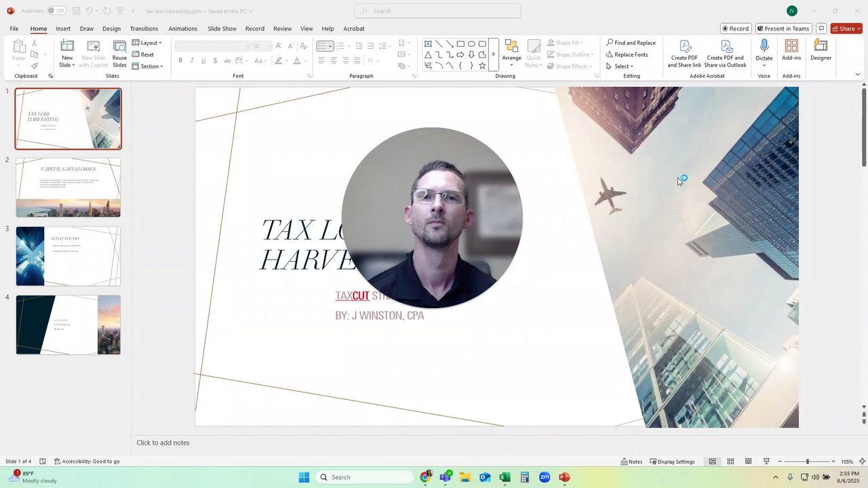Image resolution: width=868 pixels, height=488 pixels.
Task: Start Reading View from status bar
Action: tap(748, 462)
